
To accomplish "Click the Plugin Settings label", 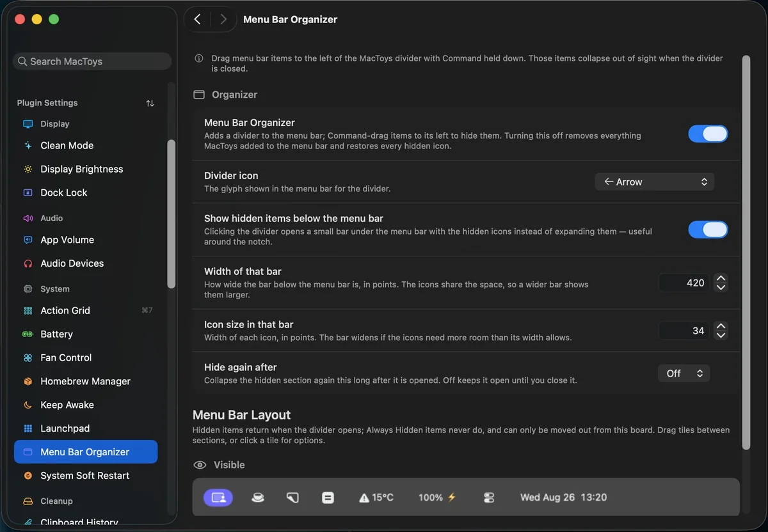I will pyautogui.click(x=47, y=103).
